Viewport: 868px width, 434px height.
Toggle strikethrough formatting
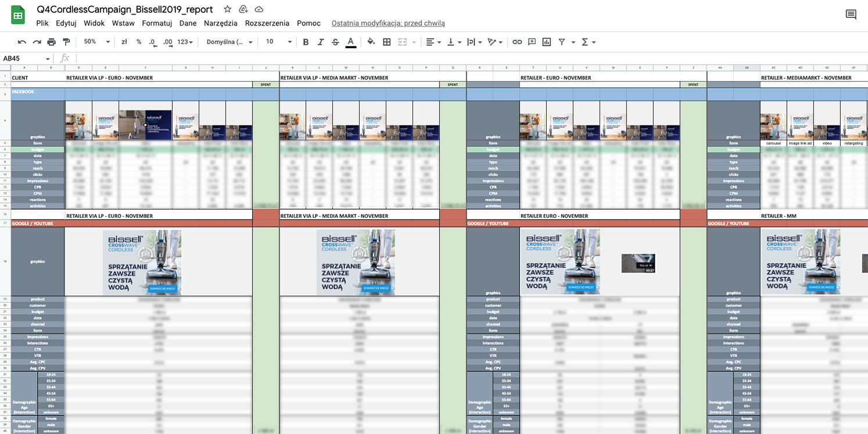(x=335, y=42)
